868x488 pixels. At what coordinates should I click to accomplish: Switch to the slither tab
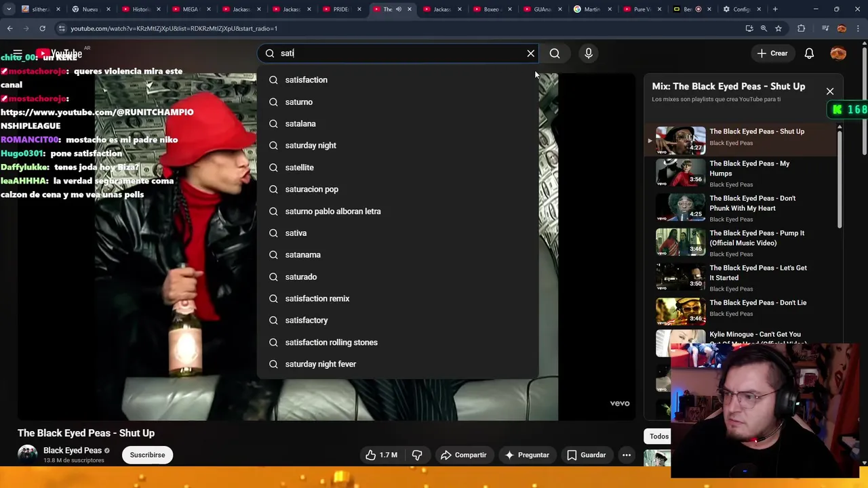click(41, 9)
